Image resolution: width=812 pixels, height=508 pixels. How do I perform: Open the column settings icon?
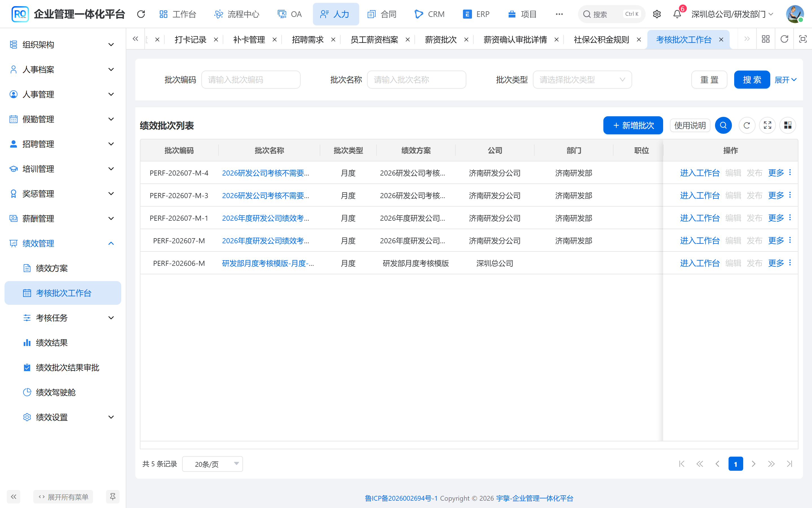click(x=788, y=125)
